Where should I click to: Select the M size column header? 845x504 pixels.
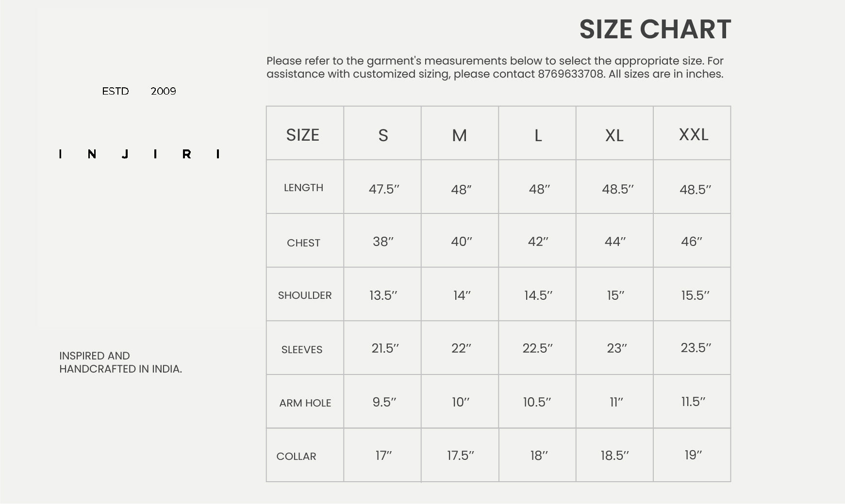[459, 135]
